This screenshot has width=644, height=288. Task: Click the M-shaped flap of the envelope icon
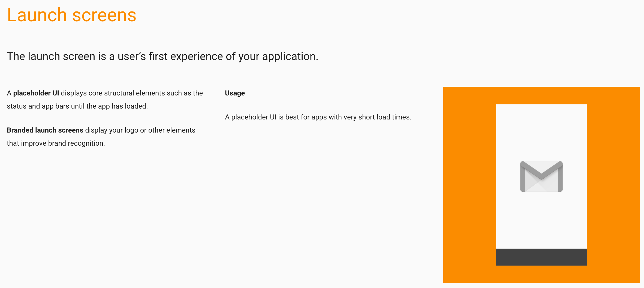coord(541,170)
